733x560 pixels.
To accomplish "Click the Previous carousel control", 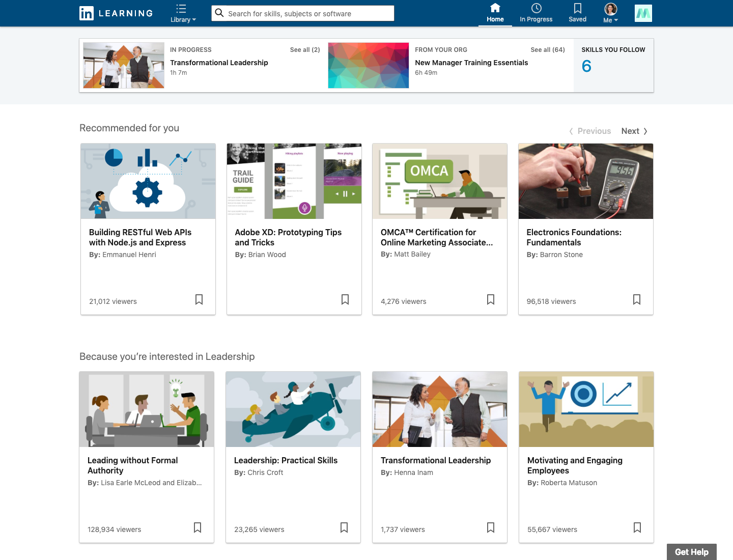I will (x=589, y=131).
